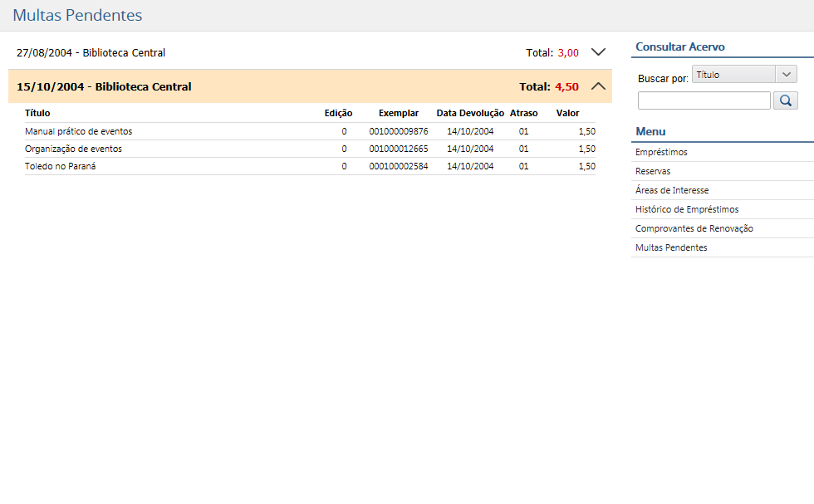The image size is (814, 504).
Task: Click the catalog search text field
Action: click(704, 100)
